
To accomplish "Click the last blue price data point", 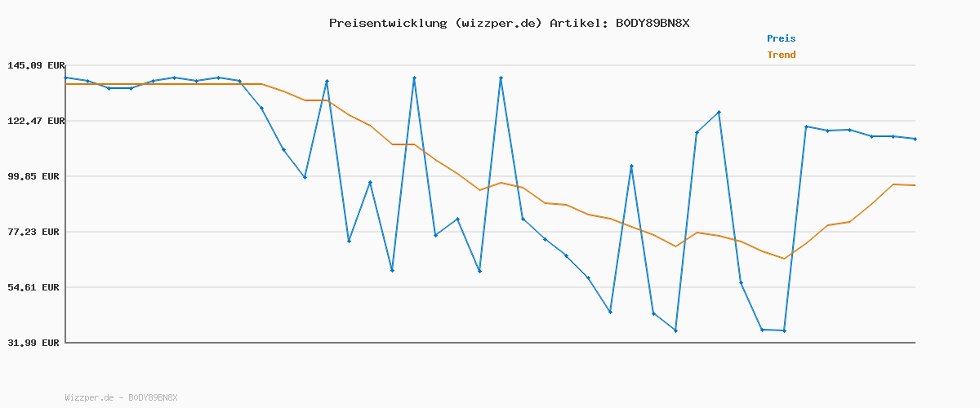I will point(915,139).
